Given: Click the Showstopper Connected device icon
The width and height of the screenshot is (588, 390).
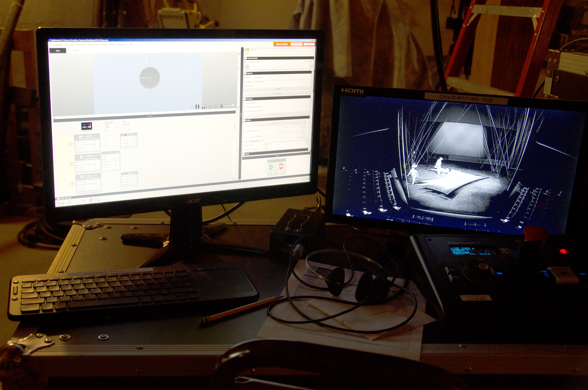Looking at the screenshot, I should [86, 126].
